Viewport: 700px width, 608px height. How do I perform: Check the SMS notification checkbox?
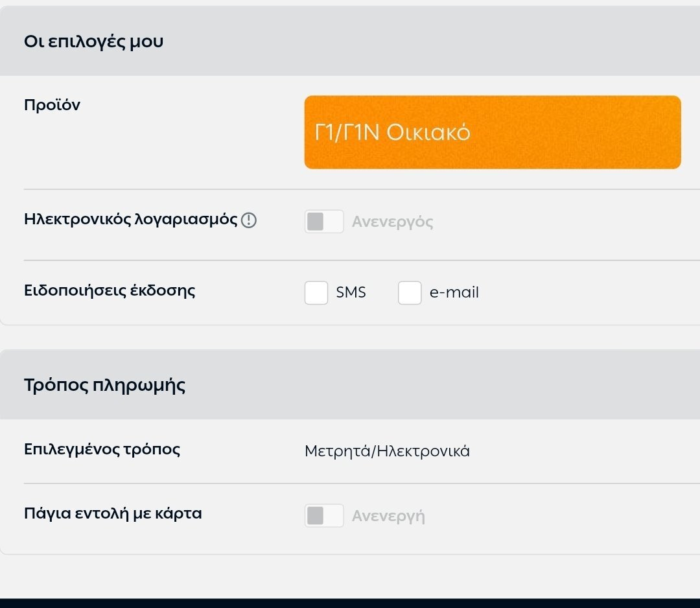[x=316, y=293]
